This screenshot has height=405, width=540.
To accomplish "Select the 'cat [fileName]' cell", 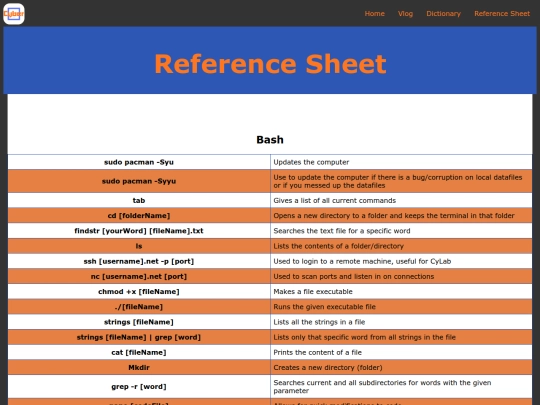I will [139, 352].
